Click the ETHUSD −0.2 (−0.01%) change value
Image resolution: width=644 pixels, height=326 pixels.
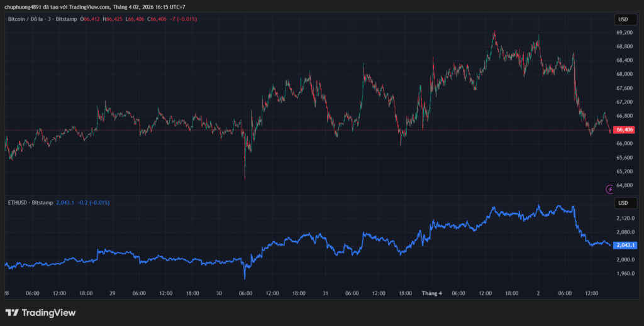point(93,203)
